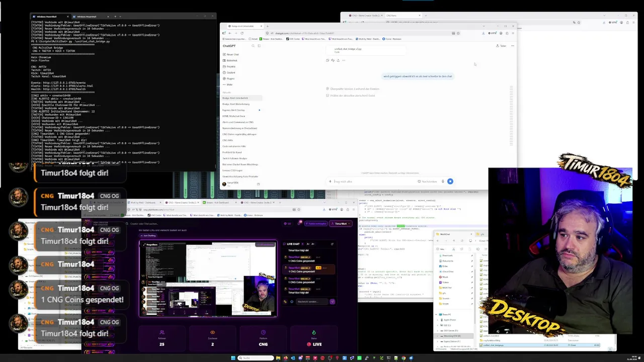Click the 'Twitch verknüpfen' button
The width and height of the screenshot is (644, 362).
[317, 224]
